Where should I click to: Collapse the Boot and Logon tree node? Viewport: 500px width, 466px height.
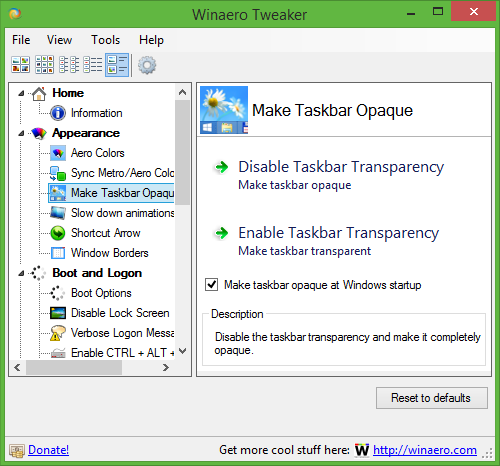click(21, 273)
